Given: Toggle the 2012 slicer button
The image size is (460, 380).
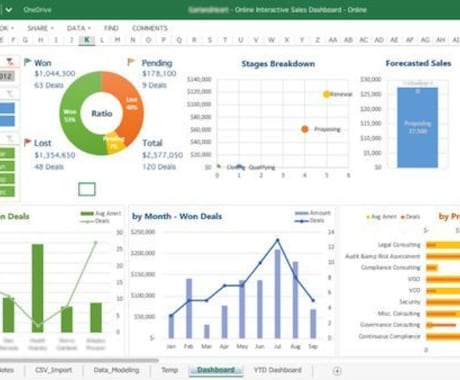Looking at the screenshot, I should (7, 76).
